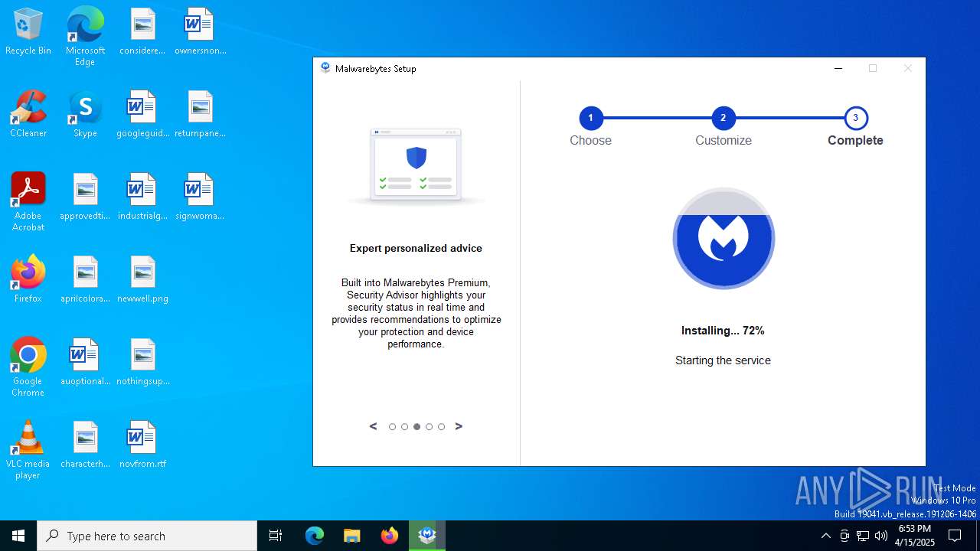Select second carousel page dot
This screenshot has height=551, width=980.
404,427
